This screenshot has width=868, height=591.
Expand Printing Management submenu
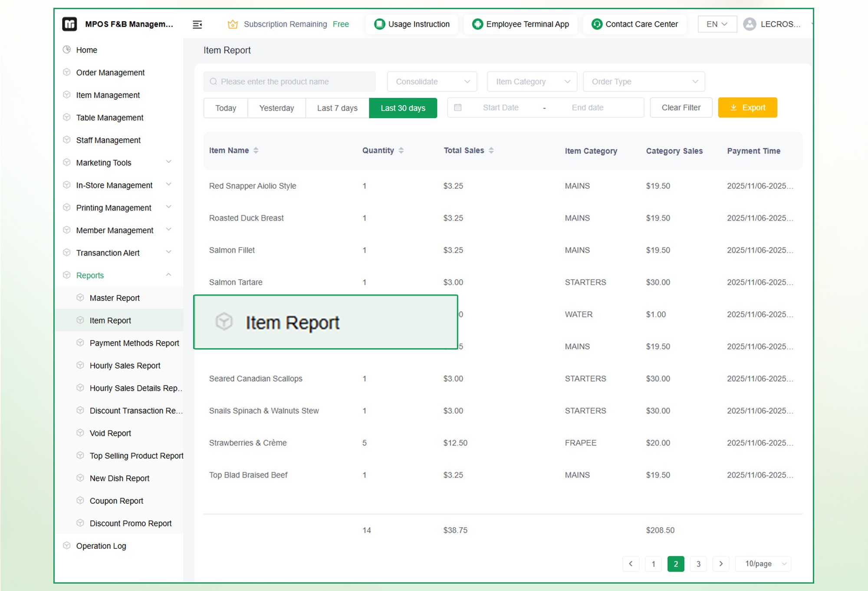[x=169, y=207]
